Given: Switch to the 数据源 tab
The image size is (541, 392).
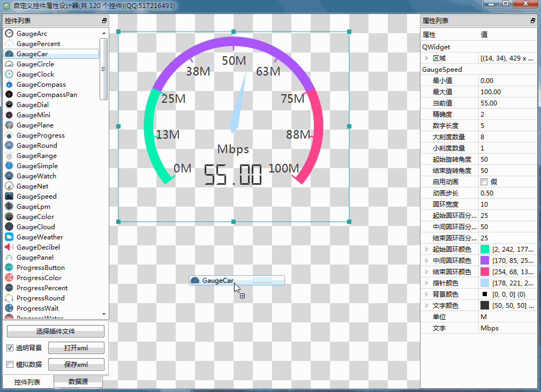Looking at the screenshot, I should [78, 381].
